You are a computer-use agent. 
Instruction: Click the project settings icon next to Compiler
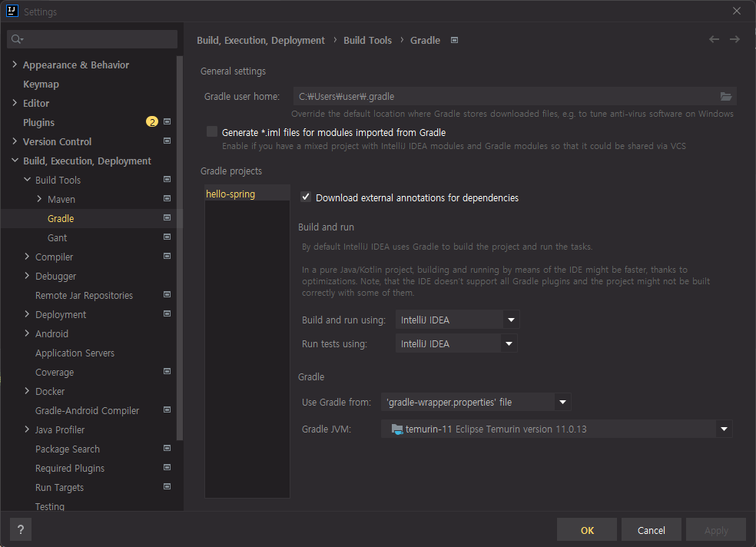pyautogui.click(x=167, y=256)
